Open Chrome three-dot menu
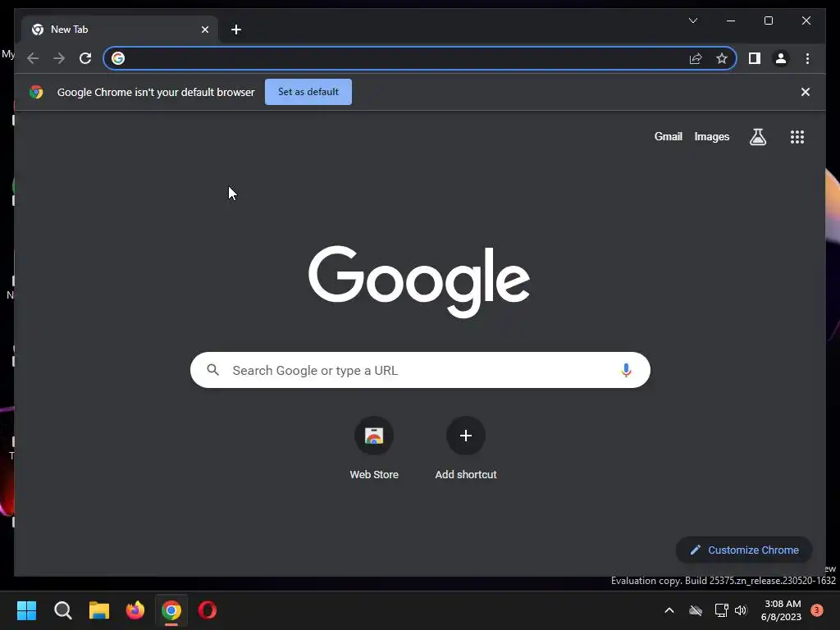The width and height of the screenshot is (840, 630). click(807, 58)
